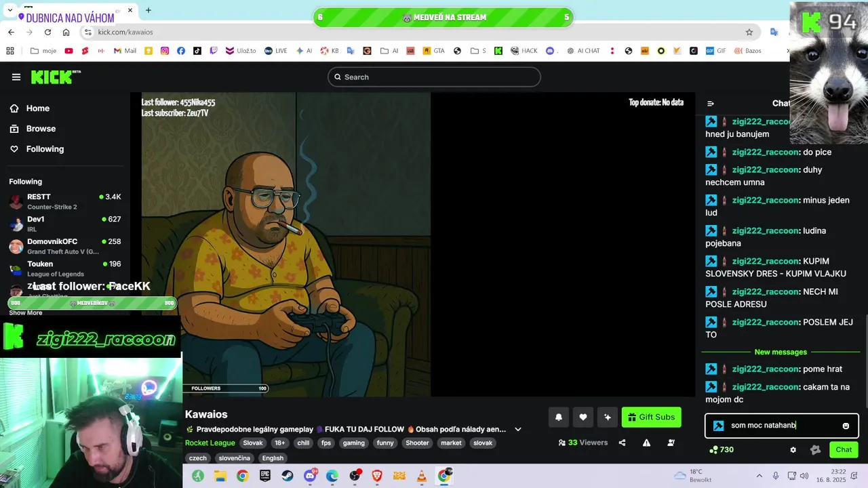Select the gaming tag
The height and width of the screenshot is (488, 868).
[353, 443]
